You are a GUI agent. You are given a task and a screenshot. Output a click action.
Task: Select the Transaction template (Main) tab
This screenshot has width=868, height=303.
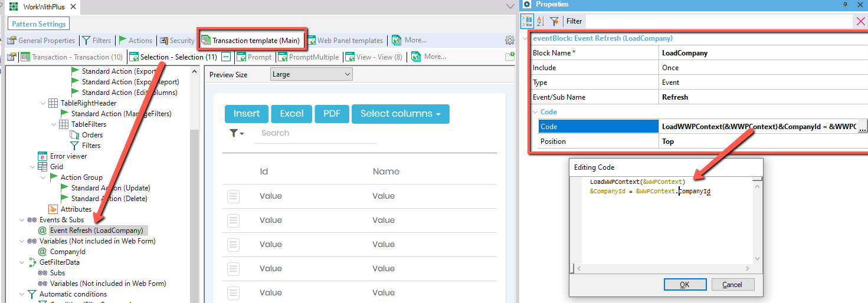(250, 41)
